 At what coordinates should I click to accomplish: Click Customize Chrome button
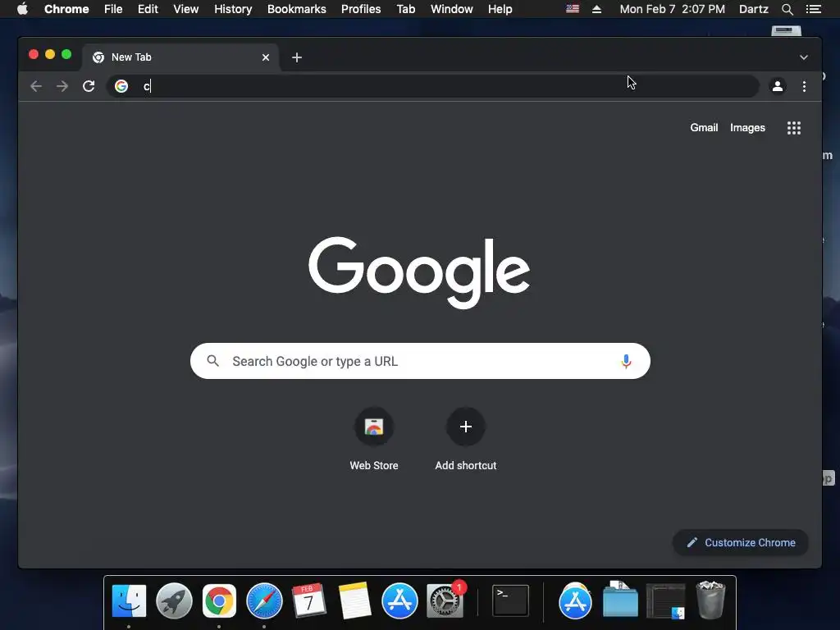click(741, 543)
